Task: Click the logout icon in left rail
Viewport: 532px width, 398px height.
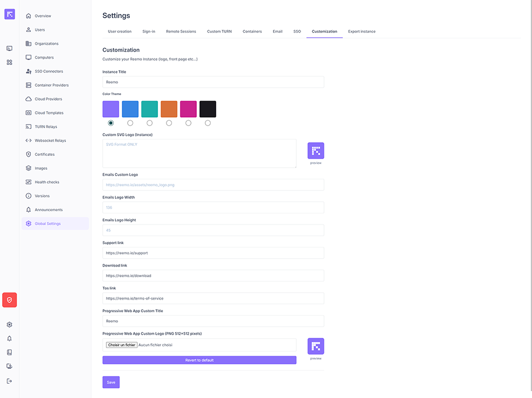Action: [x=10, y=381]
